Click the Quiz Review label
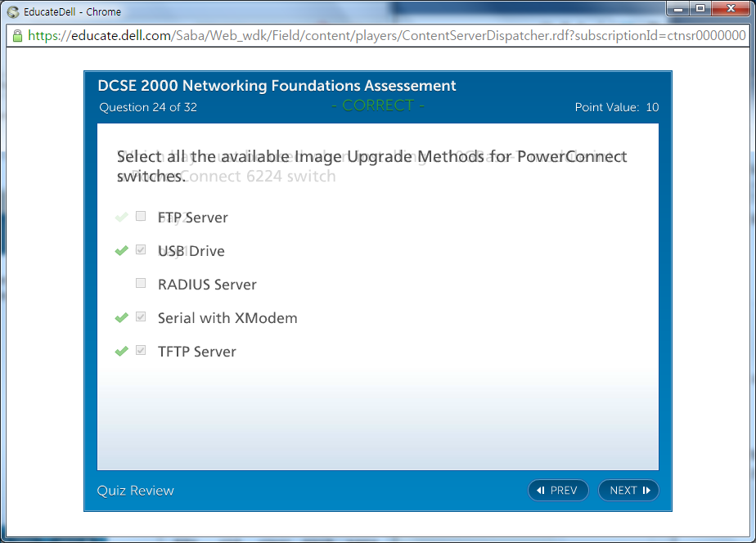Viewport: 756px width, 543px height. click(x=136, y=491)
